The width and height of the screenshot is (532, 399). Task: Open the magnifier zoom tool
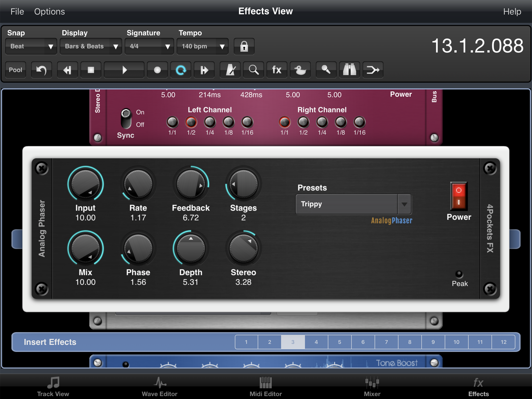click(253, 70)
